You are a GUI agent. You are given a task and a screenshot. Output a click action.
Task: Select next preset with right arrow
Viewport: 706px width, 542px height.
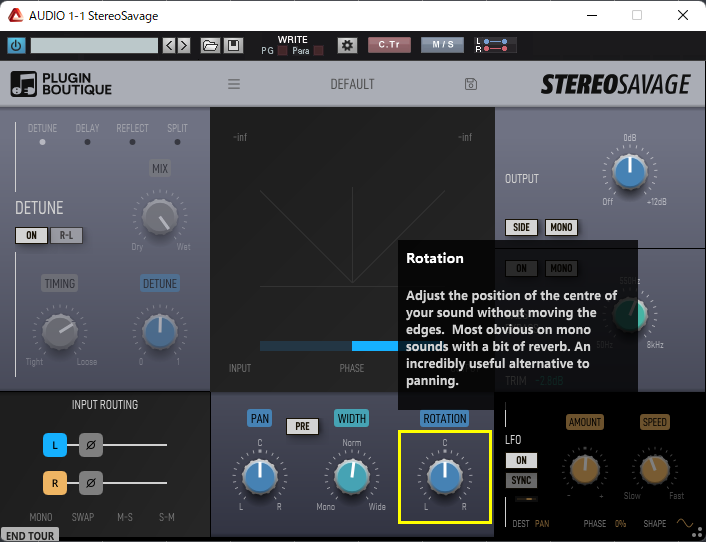click(x=184, y=45)
